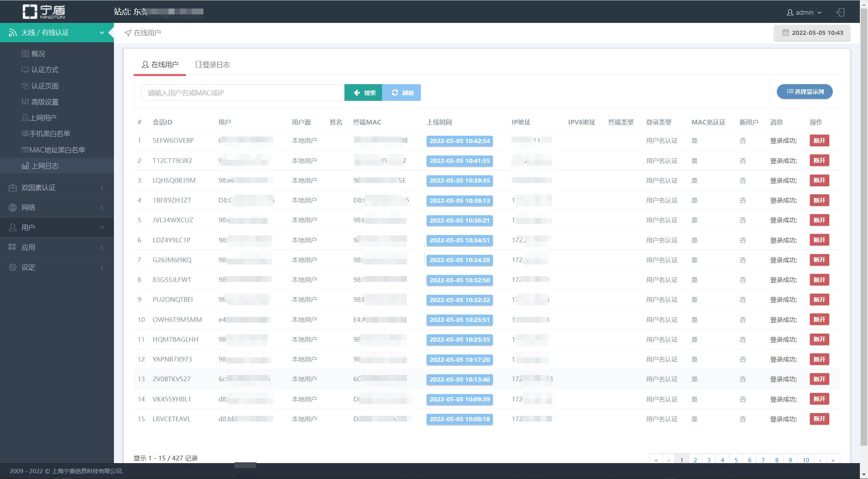Open 高级设置 advanced settings
The width and height of the screenshot is (868, 479).
point(45,102)
